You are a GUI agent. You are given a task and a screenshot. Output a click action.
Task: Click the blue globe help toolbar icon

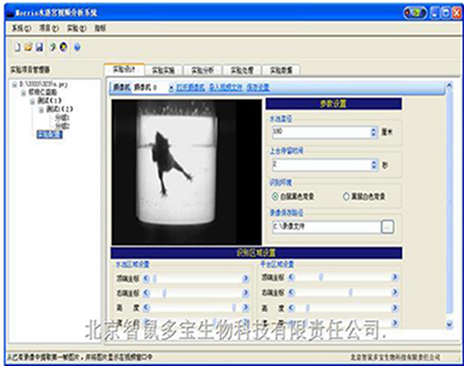77,47
